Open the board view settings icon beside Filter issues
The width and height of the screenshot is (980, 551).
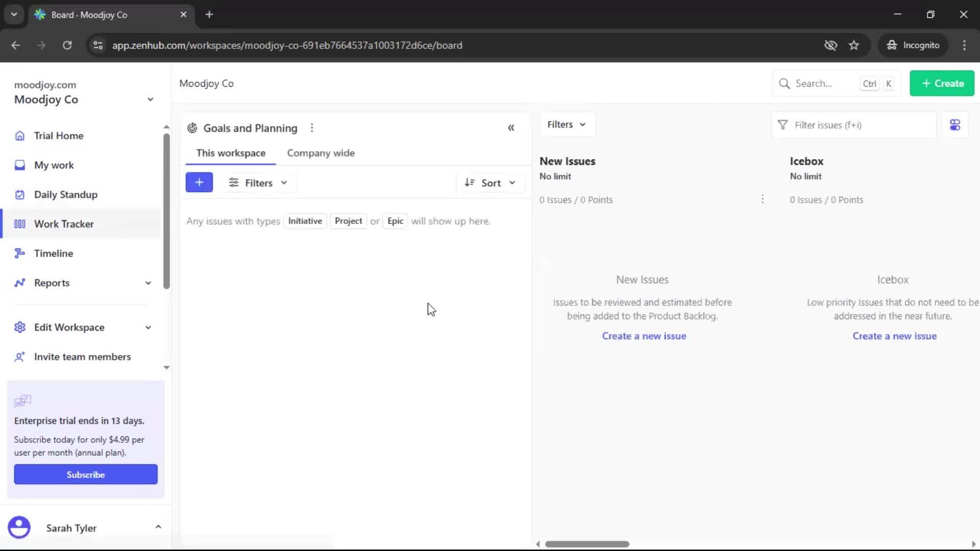coord(955,124)
